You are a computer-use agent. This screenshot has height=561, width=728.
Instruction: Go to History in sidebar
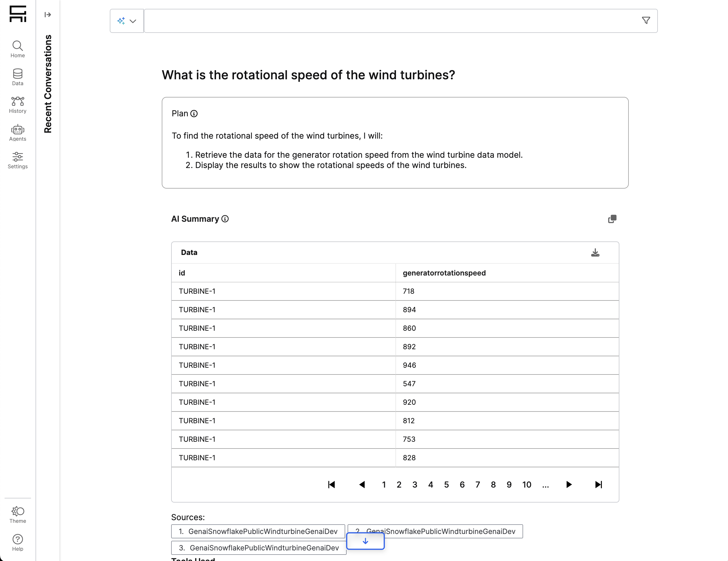(17, 105)
